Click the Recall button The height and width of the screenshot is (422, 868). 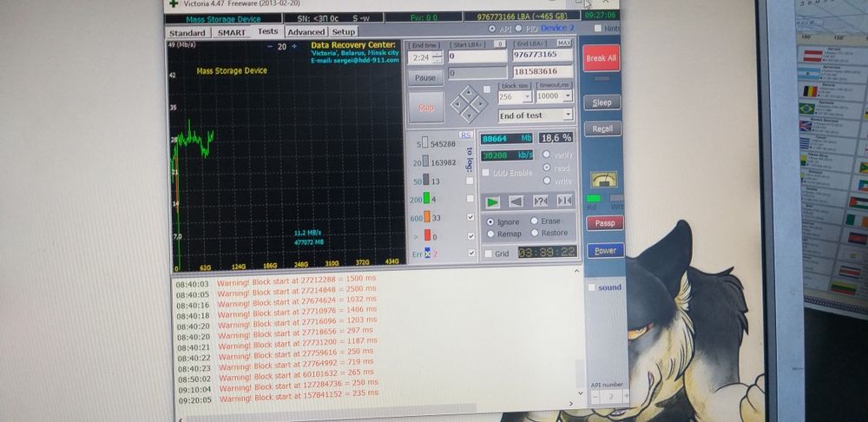click(602, 129)
